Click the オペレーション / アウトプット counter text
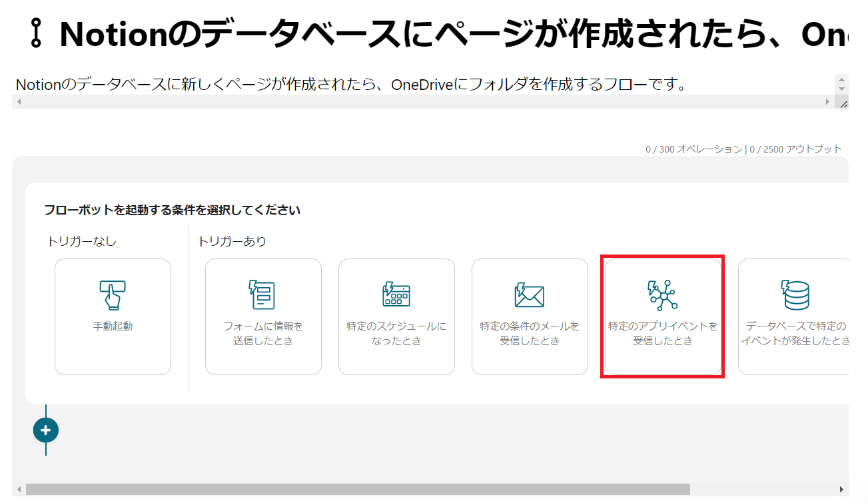 tap(743, 149)
